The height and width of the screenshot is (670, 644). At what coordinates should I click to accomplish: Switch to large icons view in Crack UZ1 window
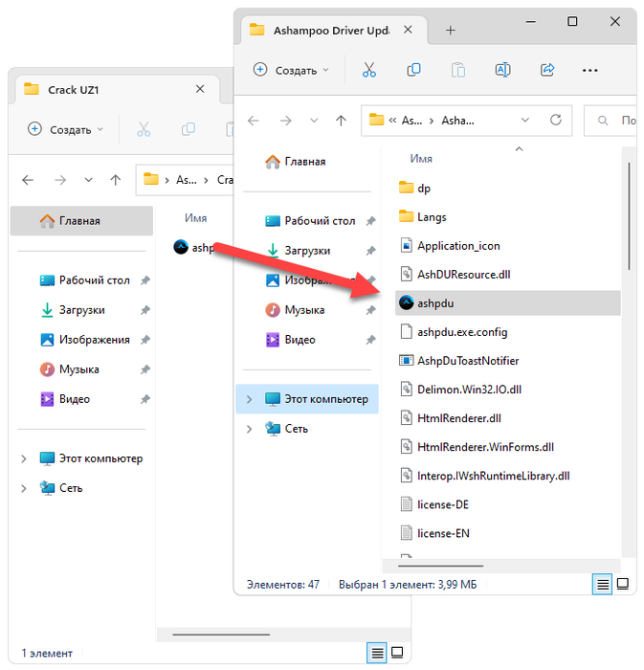point(397,653)
